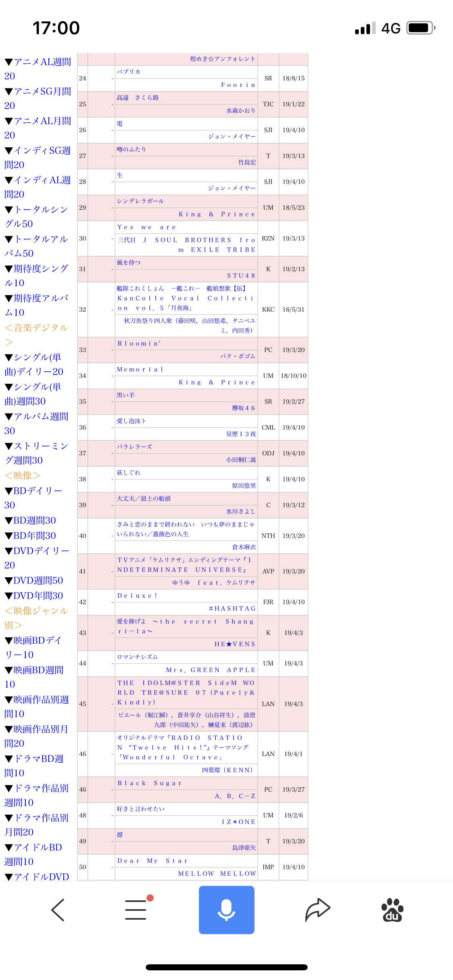Tap the blue microphone voice search button
The height and width of the screenshot is (980, 453).
[227, 910]
